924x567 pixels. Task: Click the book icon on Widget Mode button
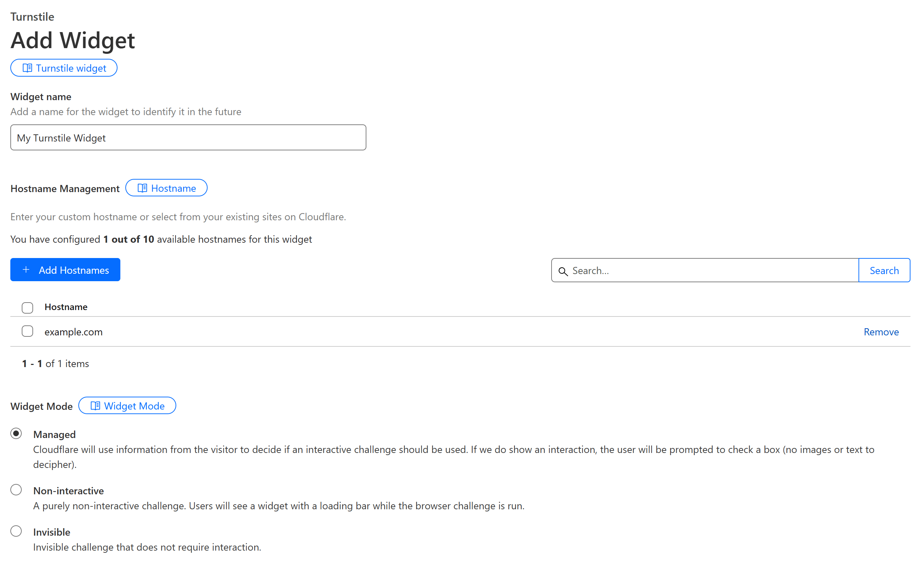(95, 406)
